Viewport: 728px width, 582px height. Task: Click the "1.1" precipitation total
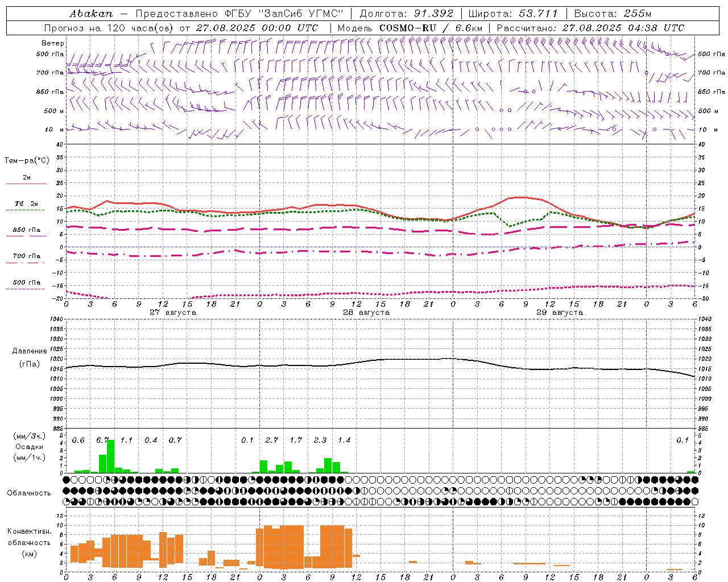[x=126, y=440]
